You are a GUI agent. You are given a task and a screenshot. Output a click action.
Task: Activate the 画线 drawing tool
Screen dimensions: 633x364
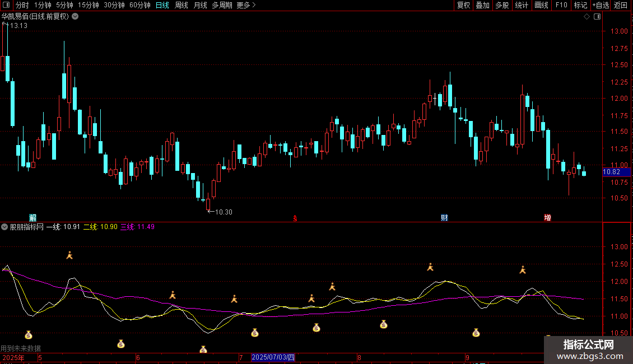(x=541, y=5)
